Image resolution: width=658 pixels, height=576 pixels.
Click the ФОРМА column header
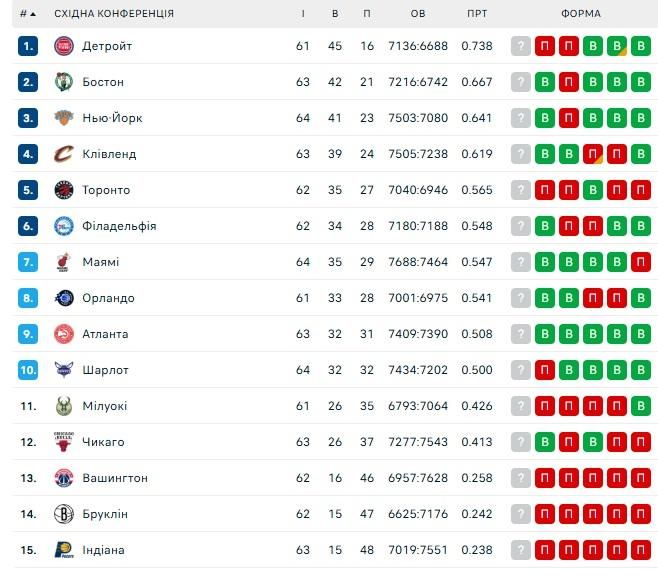click(x=581, y=14)
